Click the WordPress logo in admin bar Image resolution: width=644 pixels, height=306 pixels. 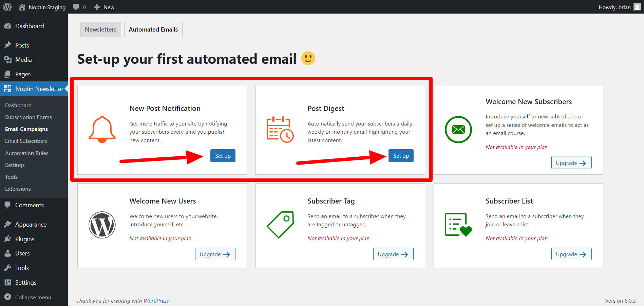point(7,7)
